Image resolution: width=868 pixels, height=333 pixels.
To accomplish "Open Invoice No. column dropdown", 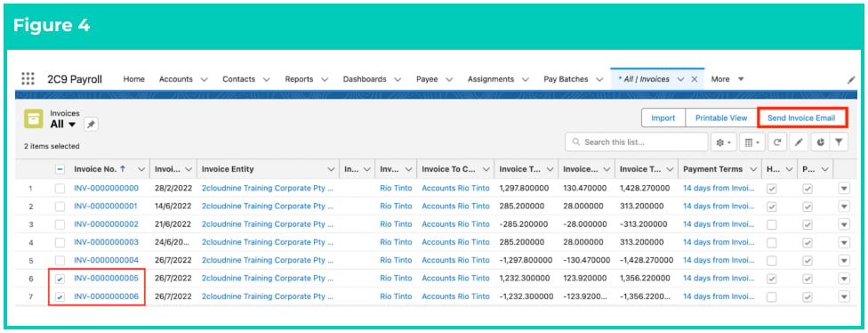I will pyautogui.click(x=141, y=169).
